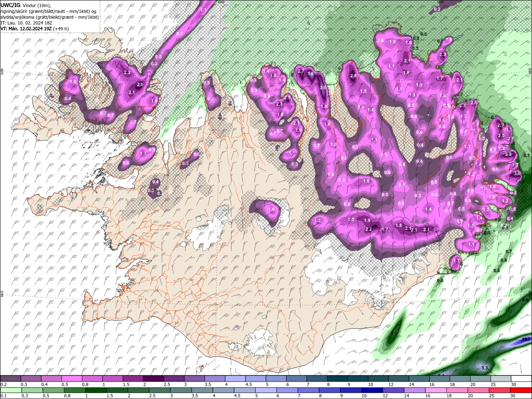Image resolution: width=532 pixels, height=399 pixels.
Task: Click the bright red swatch at scale end
Action: click(521, 390)
